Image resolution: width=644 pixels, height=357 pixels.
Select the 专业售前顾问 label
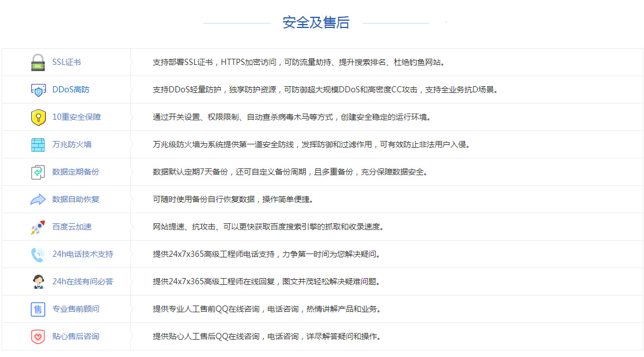click(x=76, y=309)
